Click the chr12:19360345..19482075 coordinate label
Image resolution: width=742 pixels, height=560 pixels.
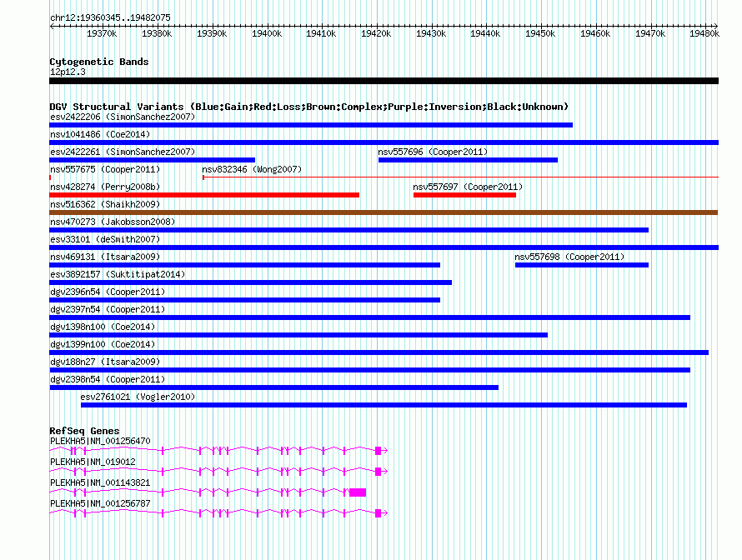(x=110, y=17)
